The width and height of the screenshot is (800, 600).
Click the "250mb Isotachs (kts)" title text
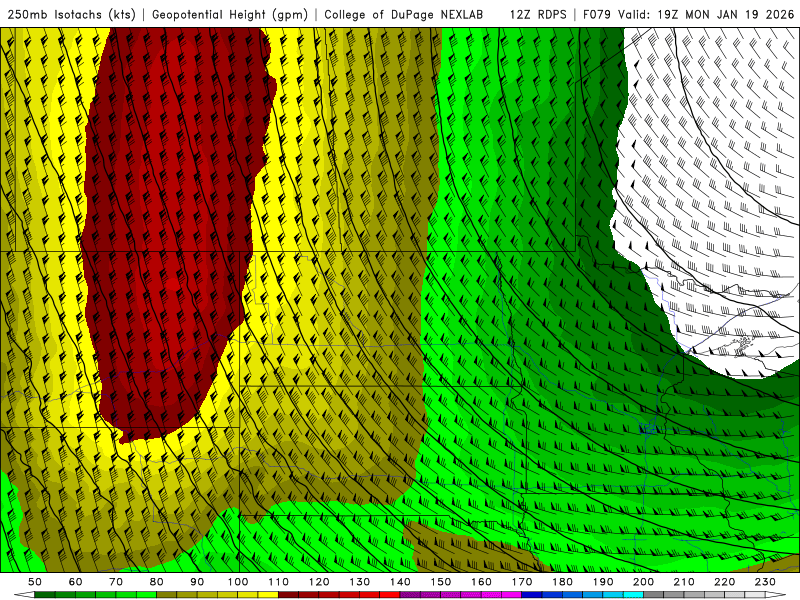[x=71, y=14]
